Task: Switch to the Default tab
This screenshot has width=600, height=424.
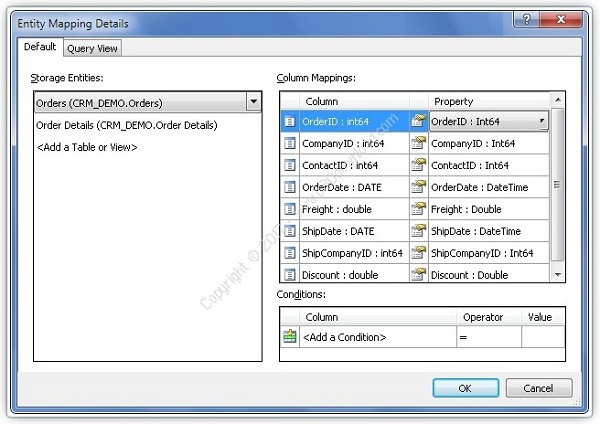Action: [x=40, y=47]
